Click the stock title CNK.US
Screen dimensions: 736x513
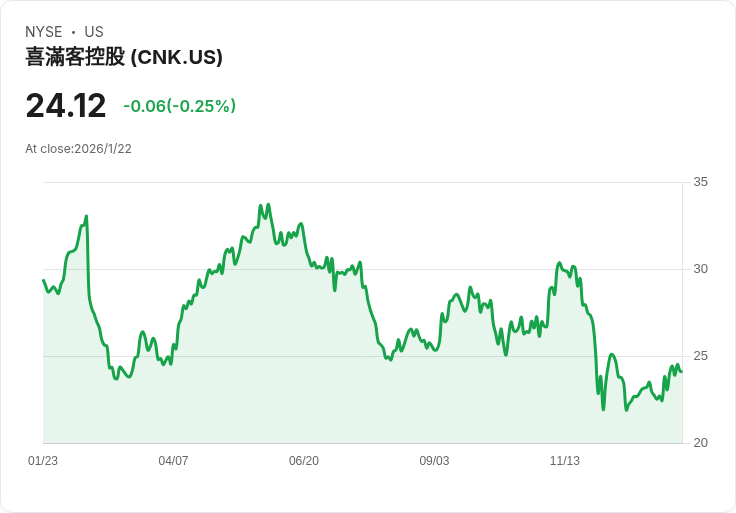[123, 57]
